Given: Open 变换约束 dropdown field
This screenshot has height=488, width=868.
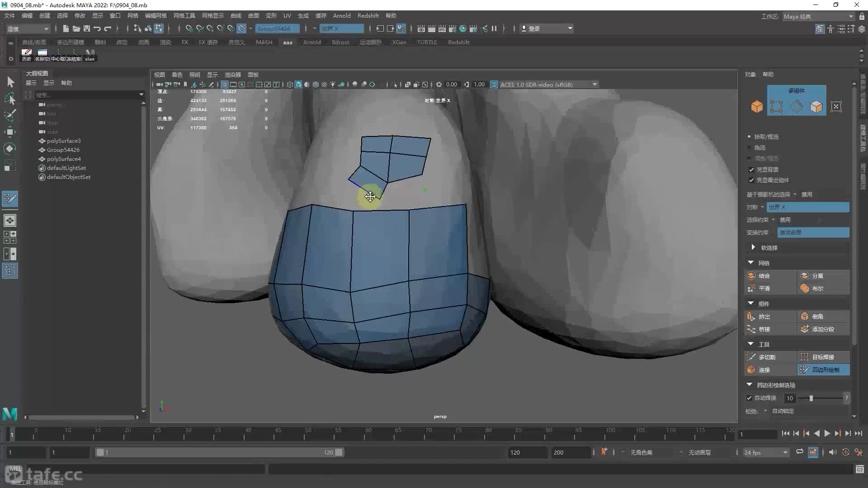Looking at the screenshot, I should 813,232.
